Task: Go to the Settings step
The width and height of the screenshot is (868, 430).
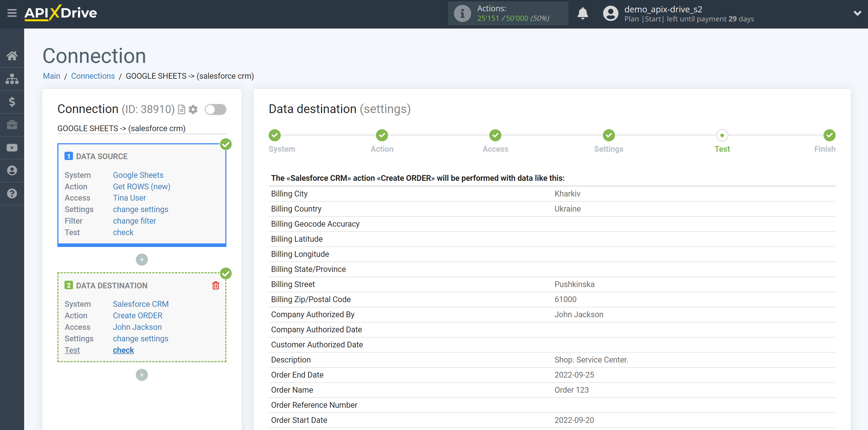Action: point(609,136)
